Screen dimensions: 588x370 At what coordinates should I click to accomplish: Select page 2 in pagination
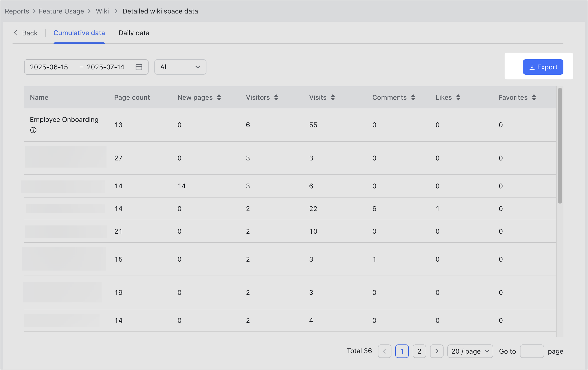pos(419,351)
